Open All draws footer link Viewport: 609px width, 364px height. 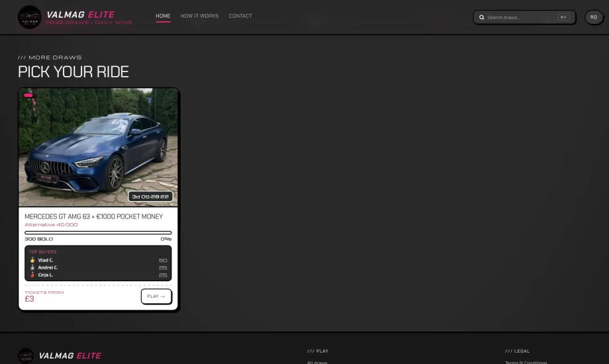click(x=317, y=362)
